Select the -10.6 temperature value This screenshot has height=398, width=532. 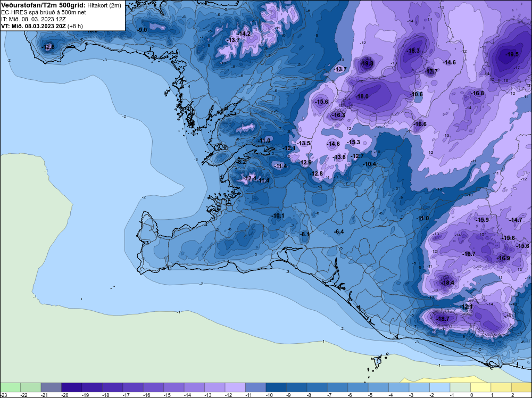[x=417, y=94]
